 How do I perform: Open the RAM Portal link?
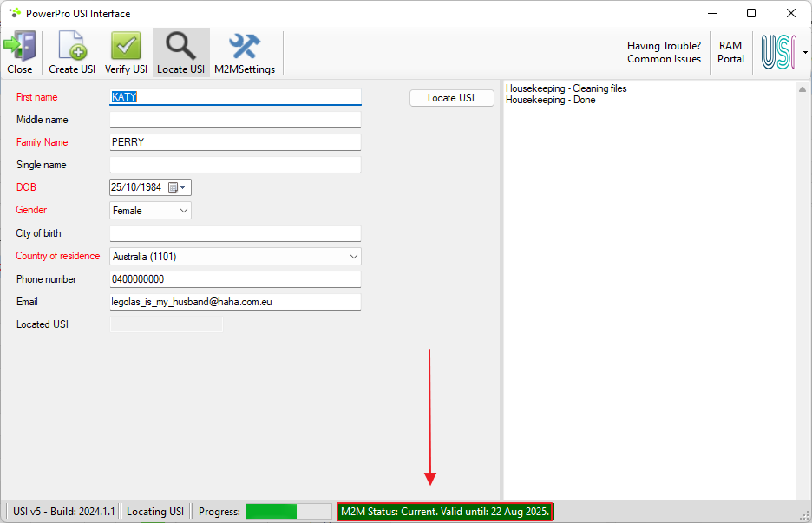click(730, 52)
